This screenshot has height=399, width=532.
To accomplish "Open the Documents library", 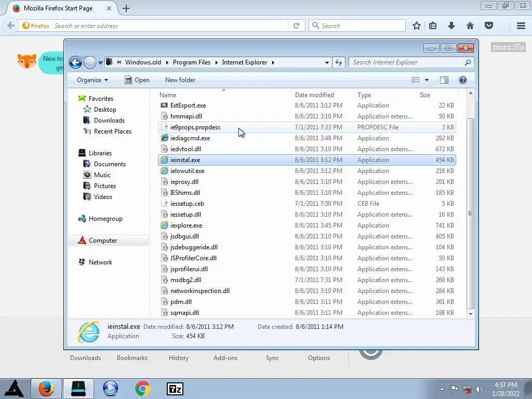I will [x=110, y=164].
